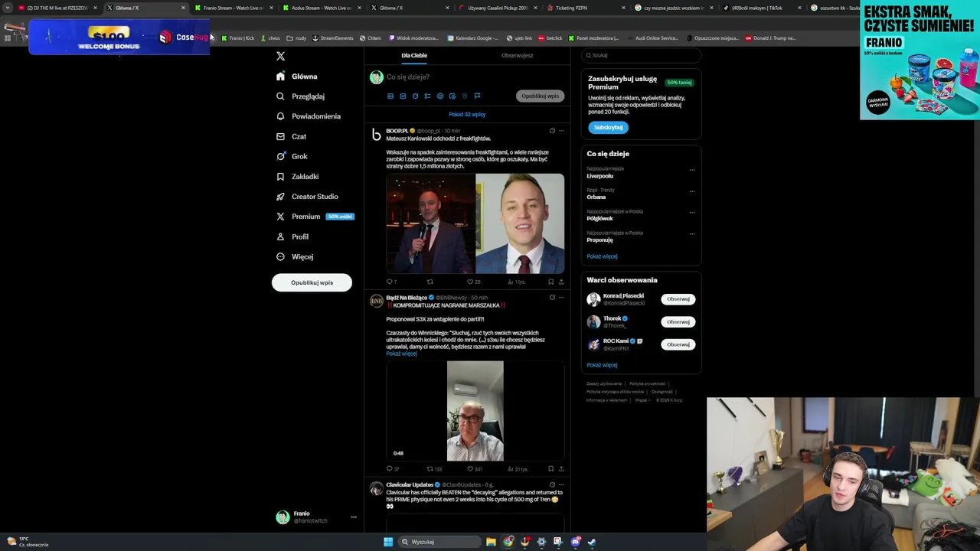The image size is (980, 551).
Task: Open Powiadomienia notifications
Action: point(309,116)
